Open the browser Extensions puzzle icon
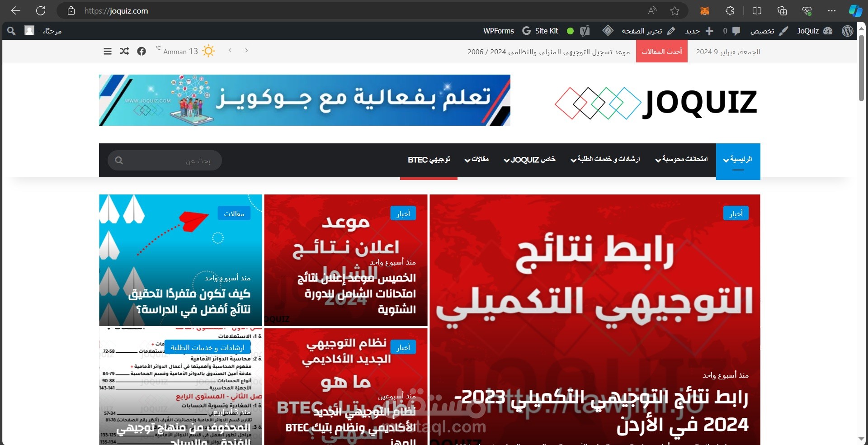 pos(730,11)
